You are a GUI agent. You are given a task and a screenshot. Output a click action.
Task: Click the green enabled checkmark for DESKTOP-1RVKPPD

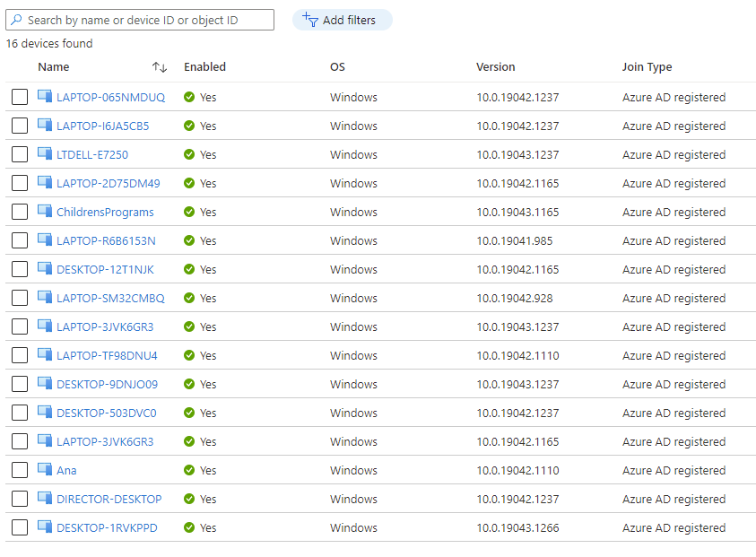pyautogui.click(x=189, y=527)
